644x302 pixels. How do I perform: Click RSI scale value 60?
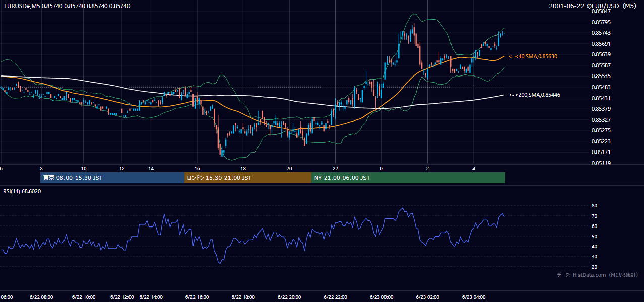coord(594,226)
